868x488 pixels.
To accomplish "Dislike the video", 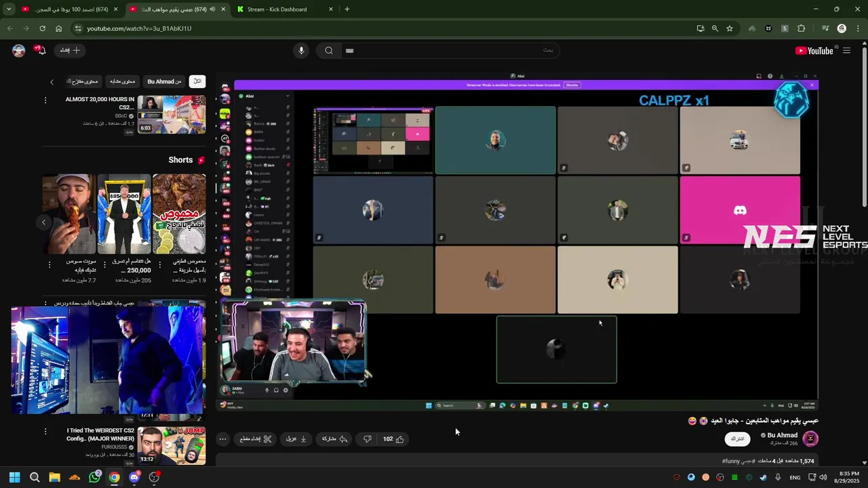I will pyautogui.click(x=367, y=439).
